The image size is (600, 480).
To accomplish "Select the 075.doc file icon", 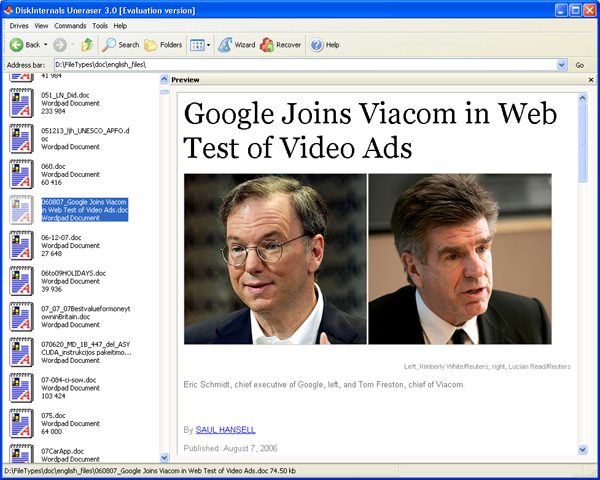I will pos(21,423).
